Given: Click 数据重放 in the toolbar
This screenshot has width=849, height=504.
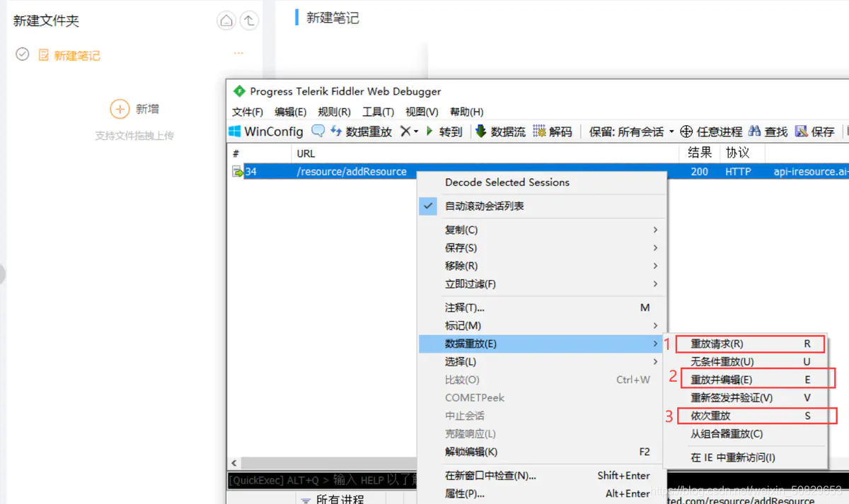Looking at the screenshot, I should pyautogui.click(x=369, y=131).
